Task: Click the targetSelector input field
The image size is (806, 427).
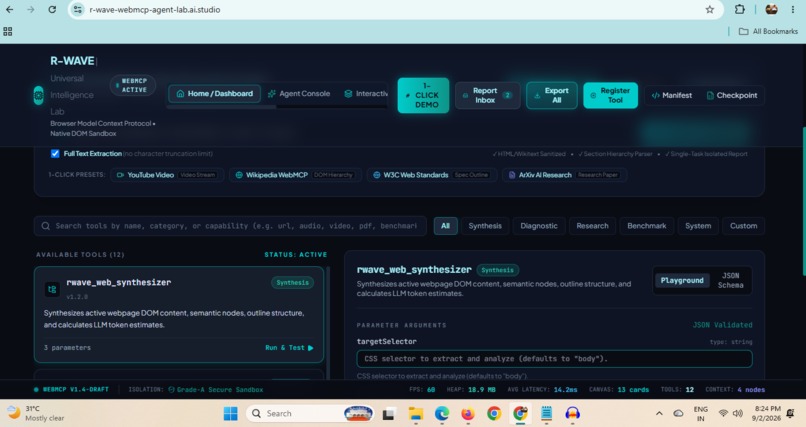Action: click(554, 359)
